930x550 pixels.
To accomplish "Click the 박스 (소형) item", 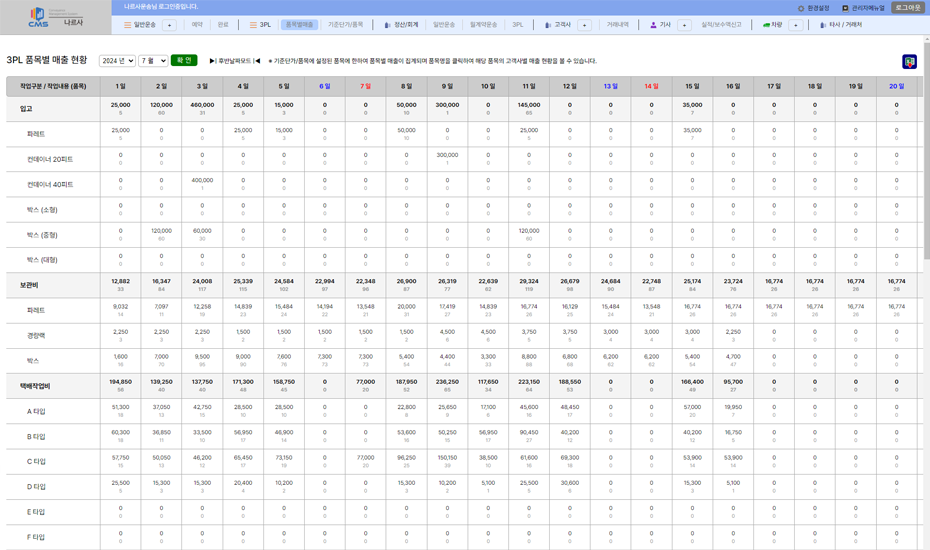I will pyautogui.click(x=42, y=210).
